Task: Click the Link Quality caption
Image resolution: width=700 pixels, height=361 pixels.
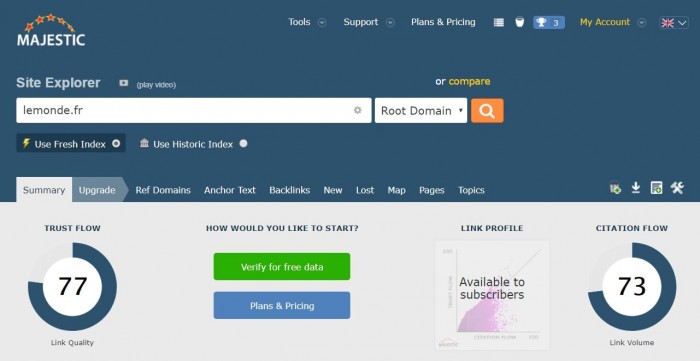Action: point(72,343)
